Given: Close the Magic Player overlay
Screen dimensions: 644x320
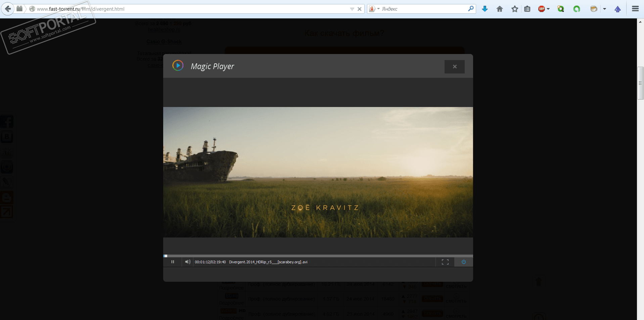Looking at the screenshot, I should click(x=455, y=67).
